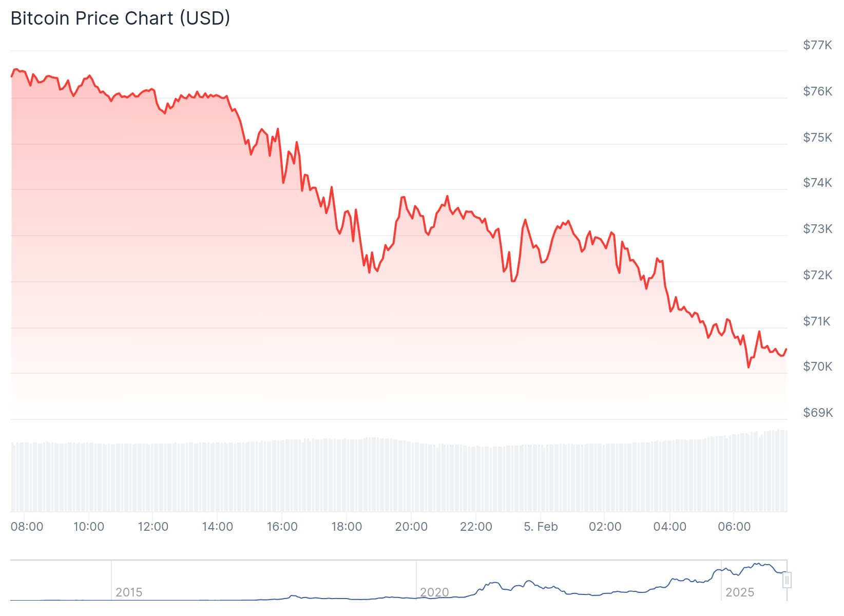
Task: Click the 20:00 time axis label
Action: click(x=411, y=527)
